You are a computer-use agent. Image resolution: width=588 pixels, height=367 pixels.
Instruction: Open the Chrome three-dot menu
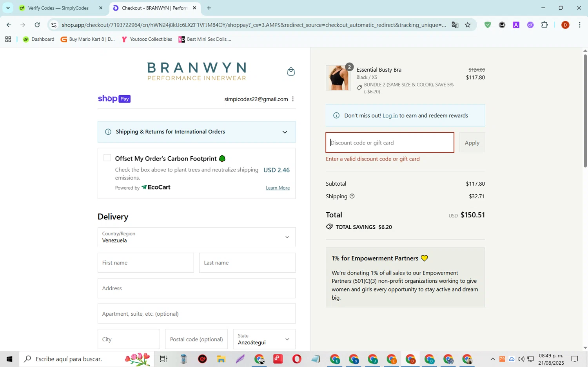pyautogui.click(x=579, y=25)
